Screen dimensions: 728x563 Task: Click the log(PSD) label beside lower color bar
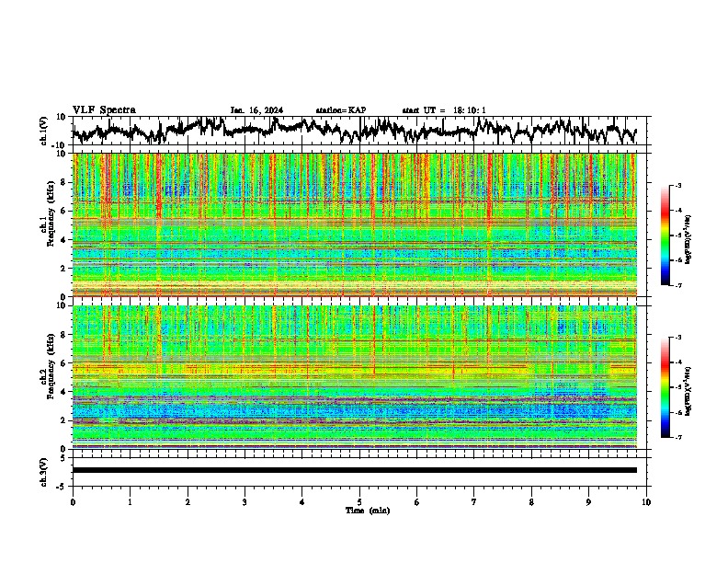pyautogui.click(x=688, y=391)
